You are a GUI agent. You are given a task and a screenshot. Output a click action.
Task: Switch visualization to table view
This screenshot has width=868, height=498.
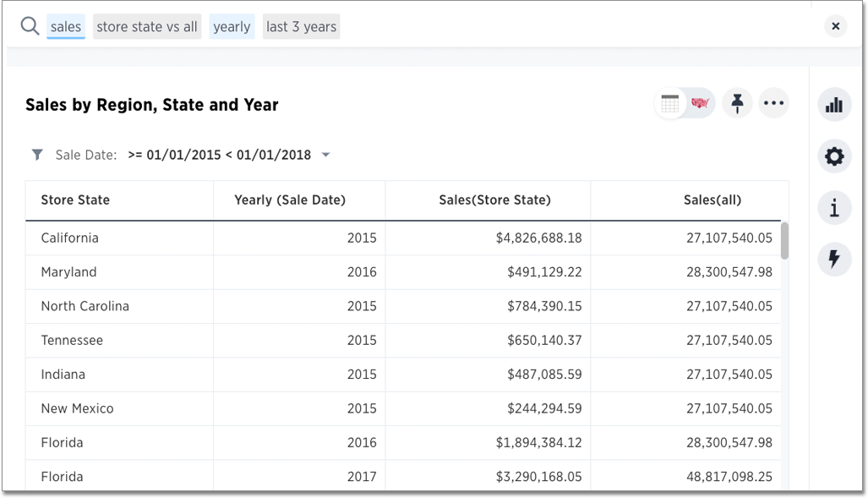coord(670,102)
